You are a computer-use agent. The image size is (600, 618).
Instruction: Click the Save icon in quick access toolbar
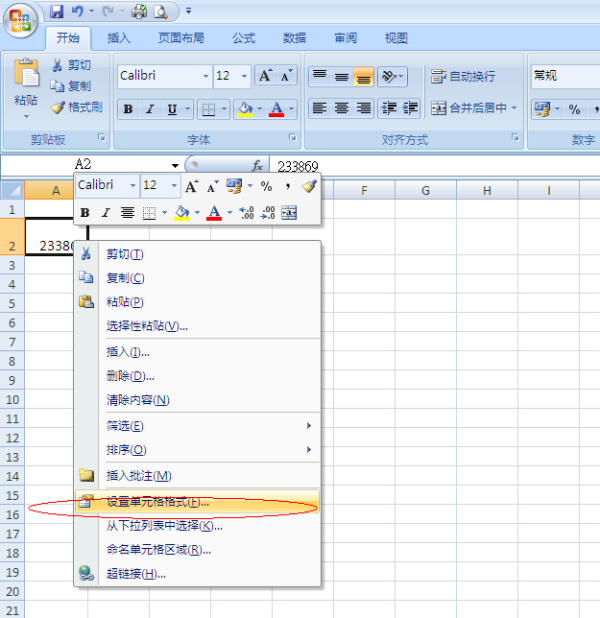(x=57, y=12)
